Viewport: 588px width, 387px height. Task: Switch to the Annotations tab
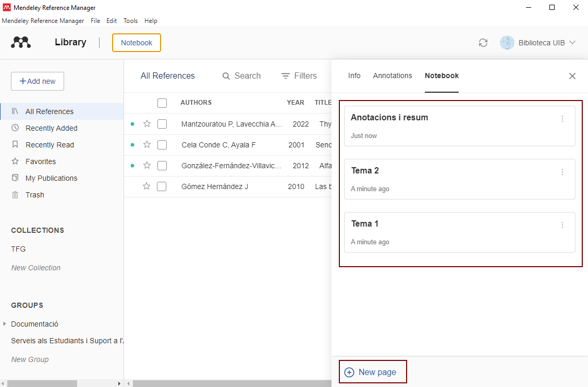[392, 76]
